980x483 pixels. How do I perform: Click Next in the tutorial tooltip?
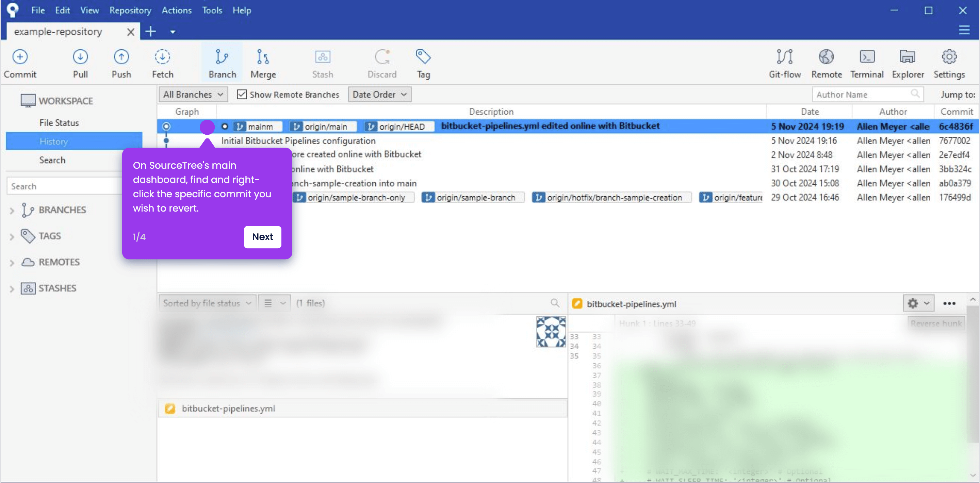point(262,237)
